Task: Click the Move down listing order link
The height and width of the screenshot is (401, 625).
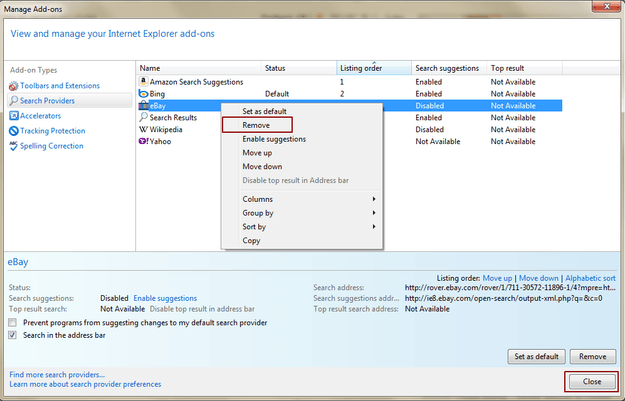Action: coord(539,278)
